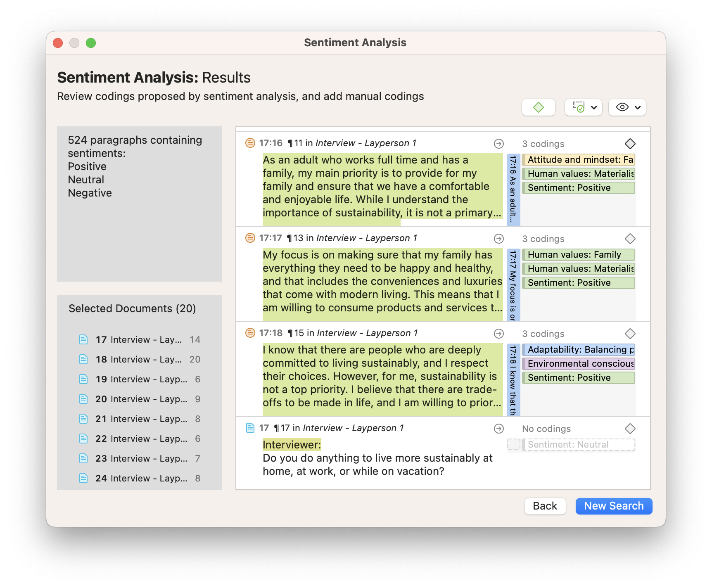Go to quotation 17:16 using arrow icon
The image size is (712, 588).
point(499,144)
